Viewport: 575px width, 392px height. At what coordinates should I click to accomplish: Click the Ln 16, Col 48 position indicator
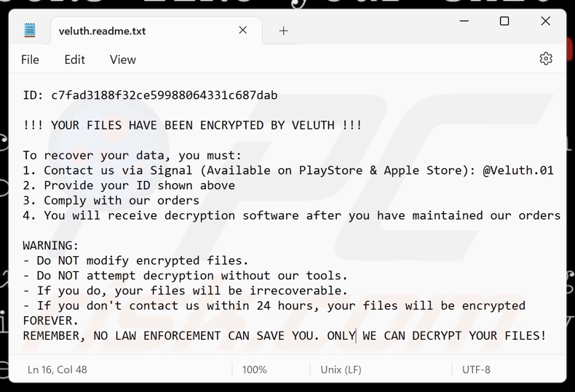pyautogui.click(x=57, y=369)
